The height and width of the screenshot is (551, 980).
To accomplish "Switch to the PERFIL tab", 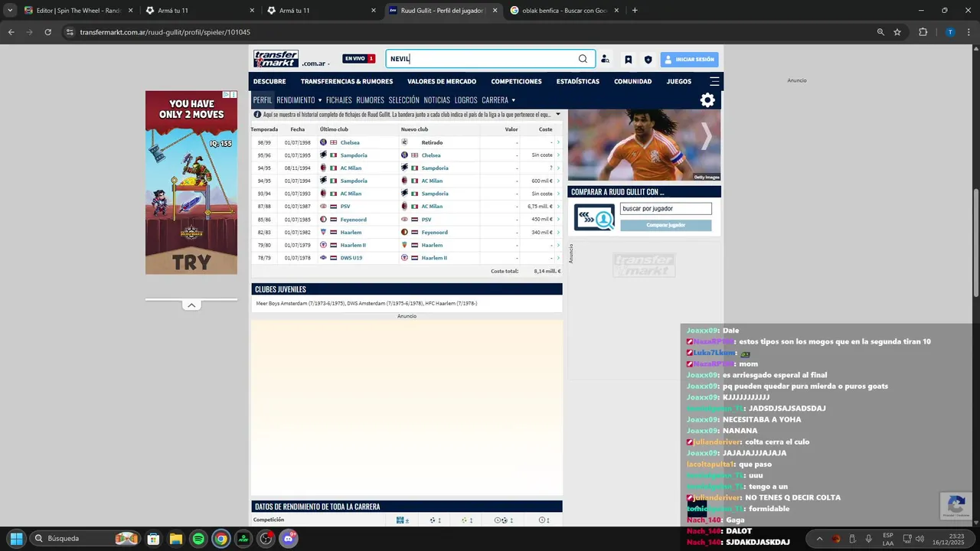I will (263, 100).
